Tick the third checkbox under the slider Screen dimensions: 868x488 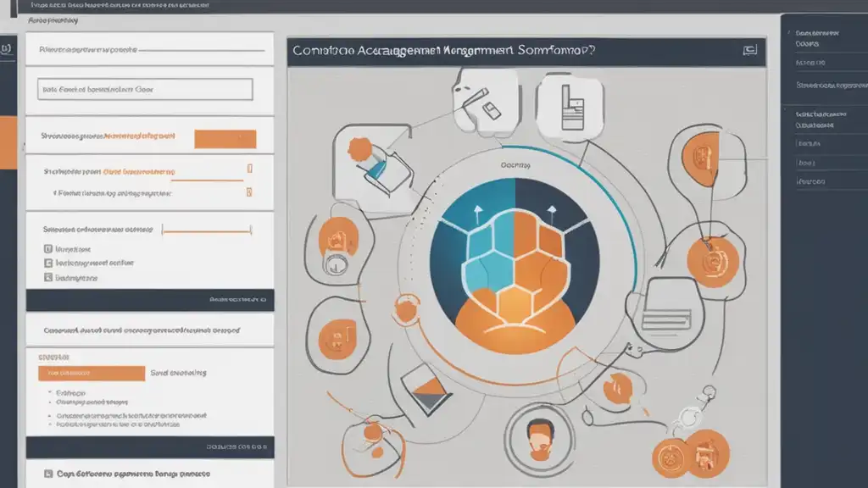coord(48,277)
